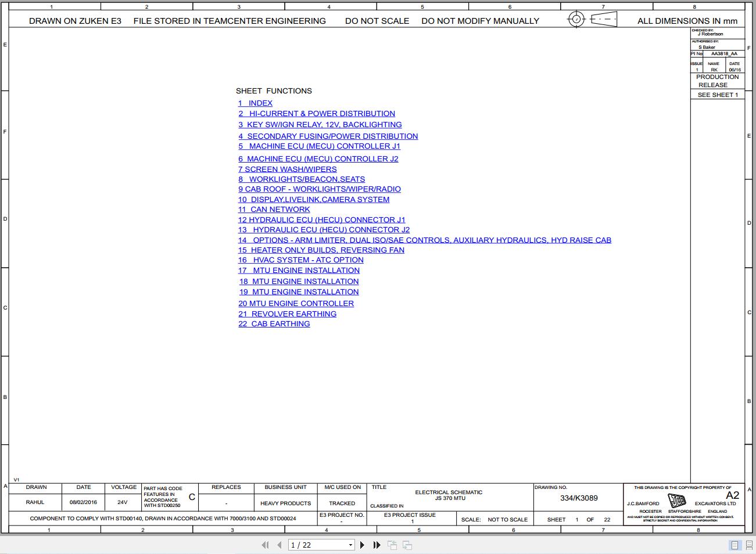Switch to single page view
The height and width of the screenshot is (554, 756).
734,545
